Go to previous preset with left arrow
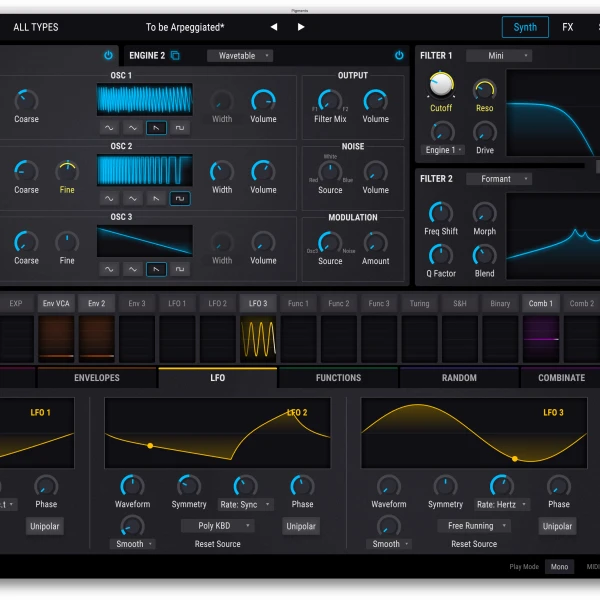This screenshot has width=600, height=600. (274, 27)
